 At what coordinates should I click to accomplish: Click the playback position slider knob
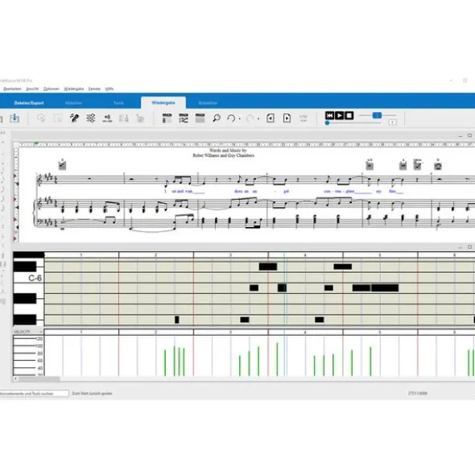pos(327,123)
